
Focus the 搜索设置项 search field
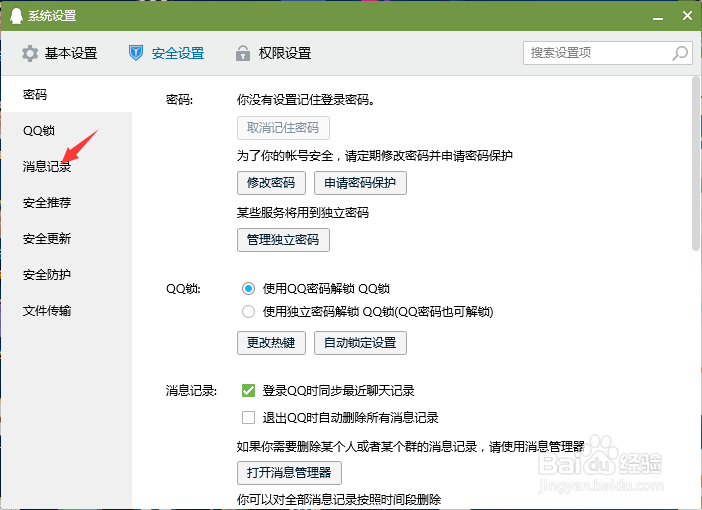click(608, 53)
